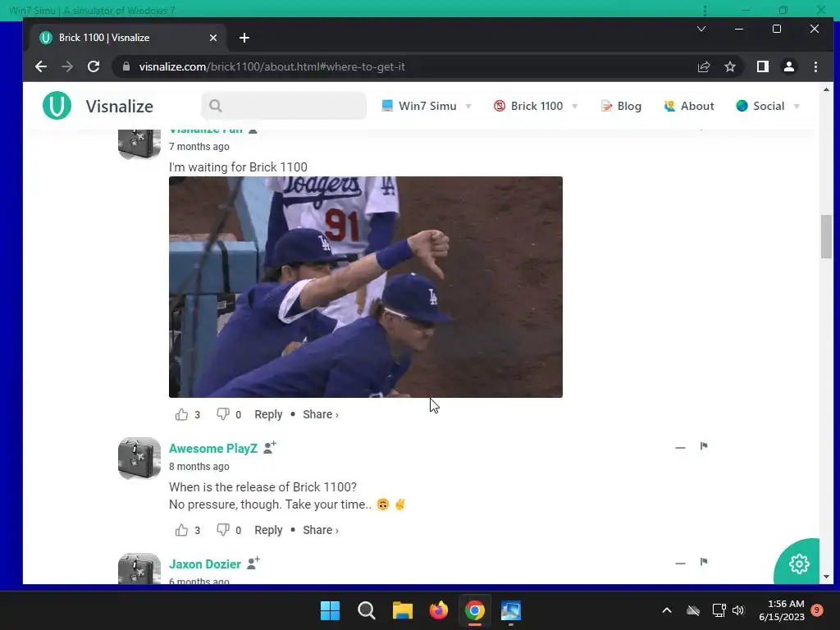840x630 pixels.
Task: Dislike the 'I'm waiting for Brick 1100' comment
Action: pyautogui.click(x=223, y=414)
